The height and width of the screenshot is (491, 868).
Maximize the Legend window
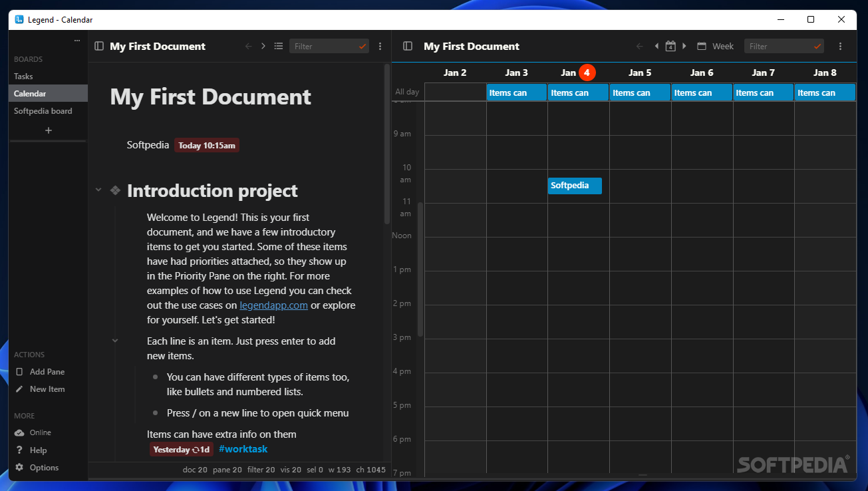[811, 19]
